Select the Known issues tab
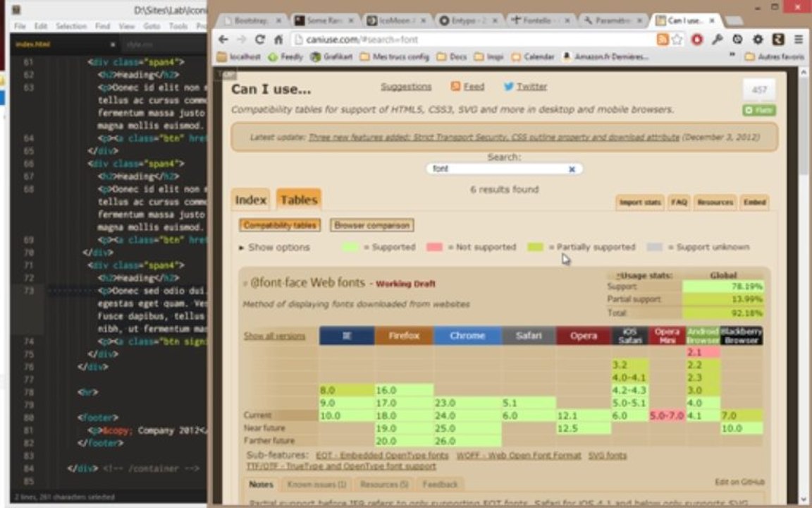Image resolution: width=812 pixels, height=508 pixels. pyautogui.click(x=316, y=484)
